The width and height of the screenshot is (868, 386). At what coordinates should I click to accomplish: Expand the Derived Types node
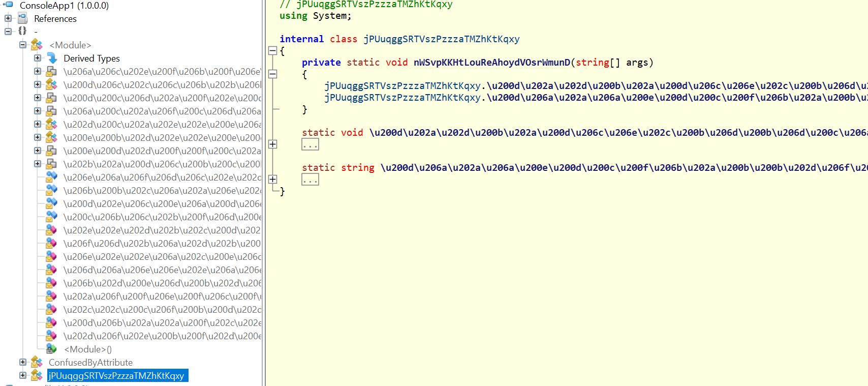pyautogui.click(x=38, y=58)
